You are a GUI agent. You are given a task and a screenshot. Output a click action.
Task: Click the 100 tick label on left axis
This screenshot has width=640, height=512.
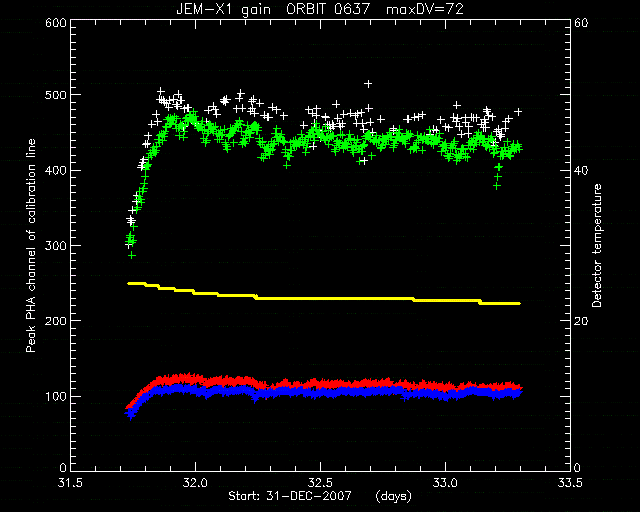[x=56, y=396]
